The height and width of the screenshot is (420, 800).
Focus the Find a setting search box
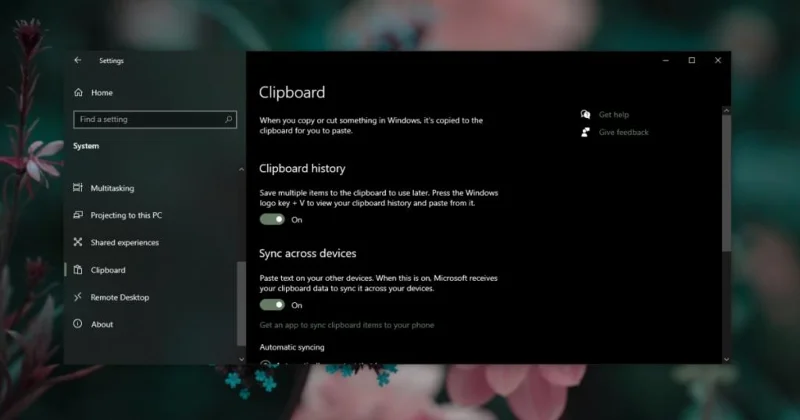pos(155,119)
